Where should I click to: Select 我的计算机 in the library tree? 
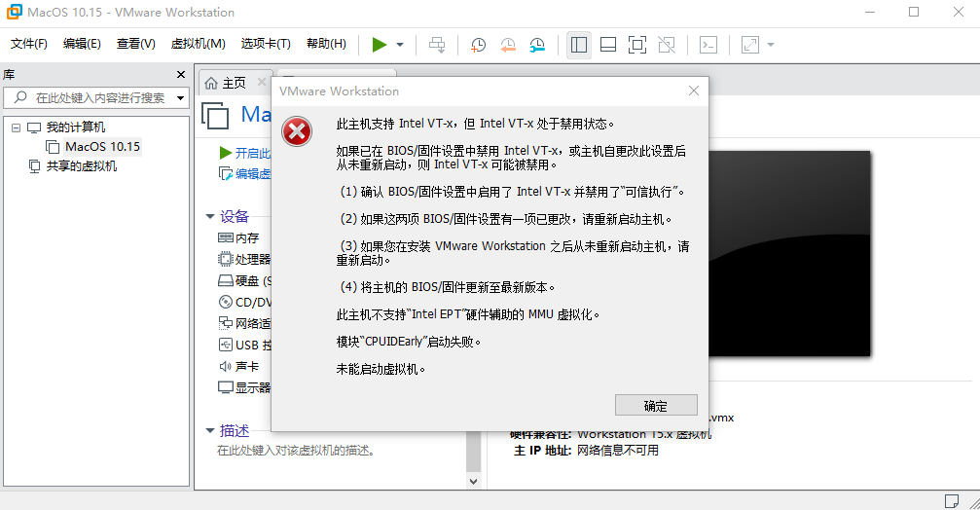click(76, 127)
